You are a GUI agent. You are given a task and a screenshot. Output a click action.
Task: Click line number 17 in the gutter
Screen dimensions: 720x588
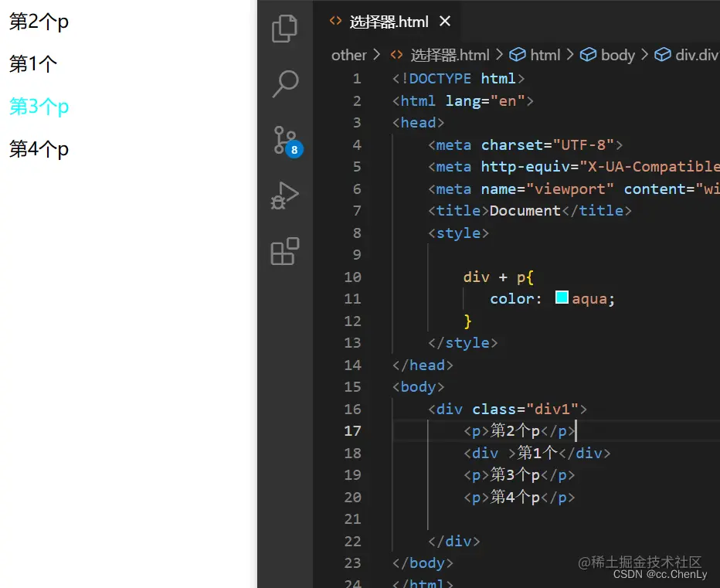click(x=352, y=431)
